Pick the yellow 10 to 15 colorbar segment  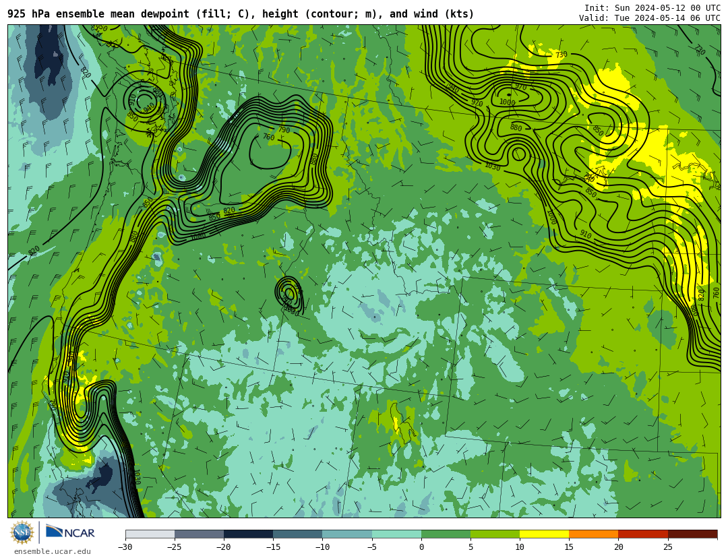[544, 534]
